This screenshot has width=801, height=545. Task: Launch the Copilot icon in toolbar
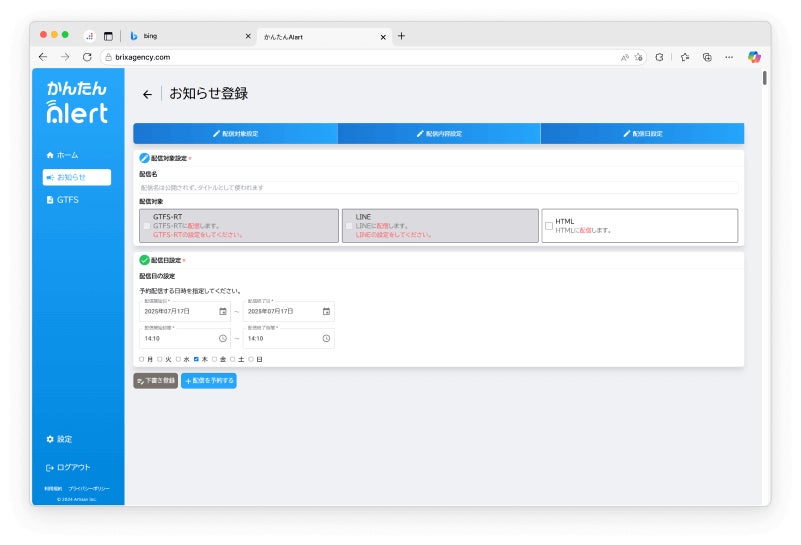[x=754, y=57]
